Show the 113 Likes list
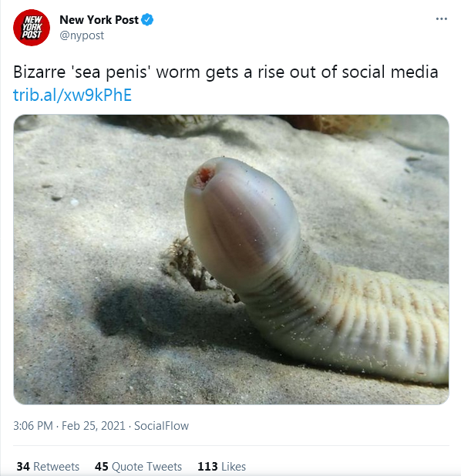The image size is (461, 476). [221, 467]
